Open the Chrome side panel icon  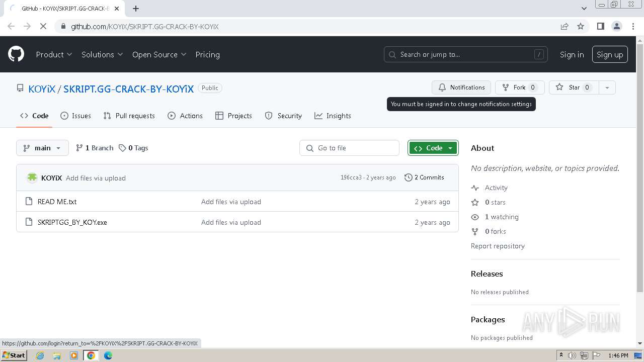(x=600, y=26)
